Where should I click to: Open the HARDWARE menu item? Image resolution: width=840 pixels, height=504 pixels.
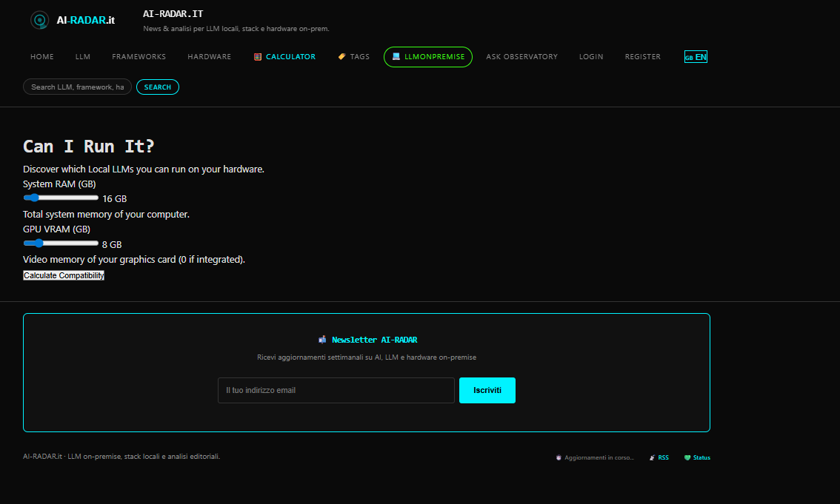[209, 56]
